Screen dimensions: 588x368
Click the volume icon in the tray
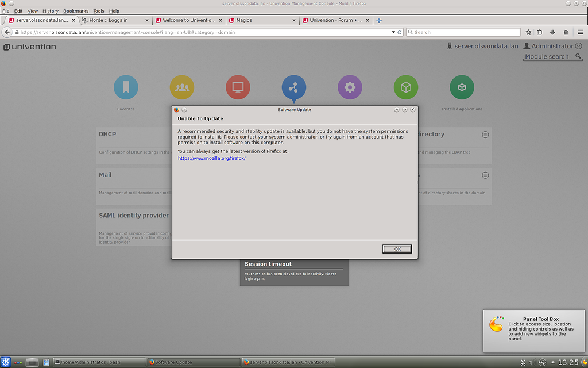[x=532, y=362]
